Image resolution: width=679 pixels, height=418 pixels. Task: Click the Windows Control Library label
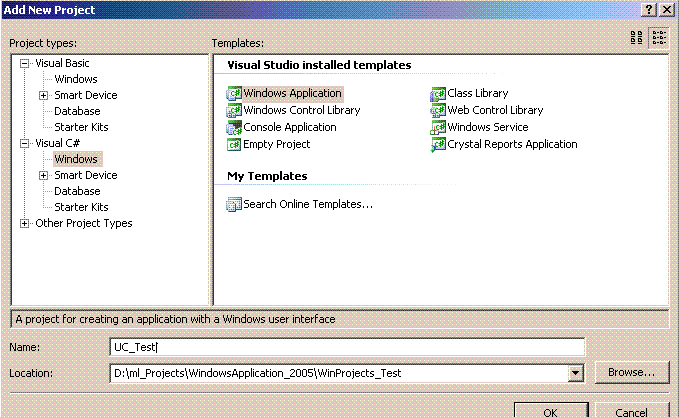pos(302,110)
